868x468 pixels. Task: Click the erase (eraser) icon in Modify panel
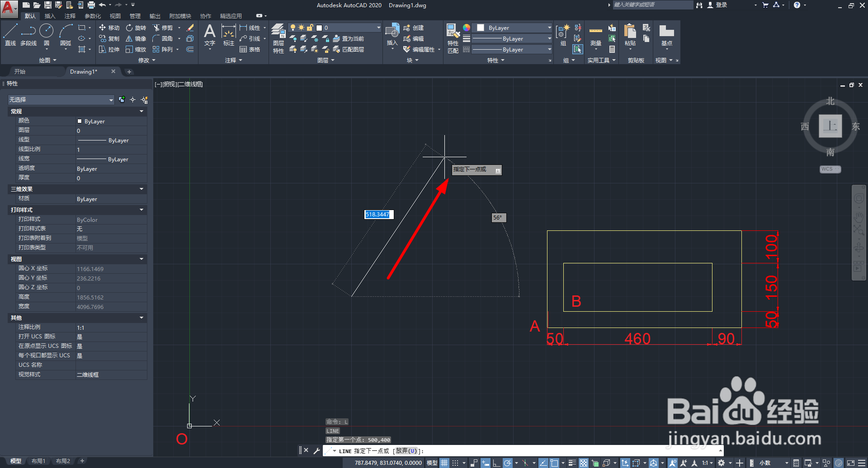[190, 28]
